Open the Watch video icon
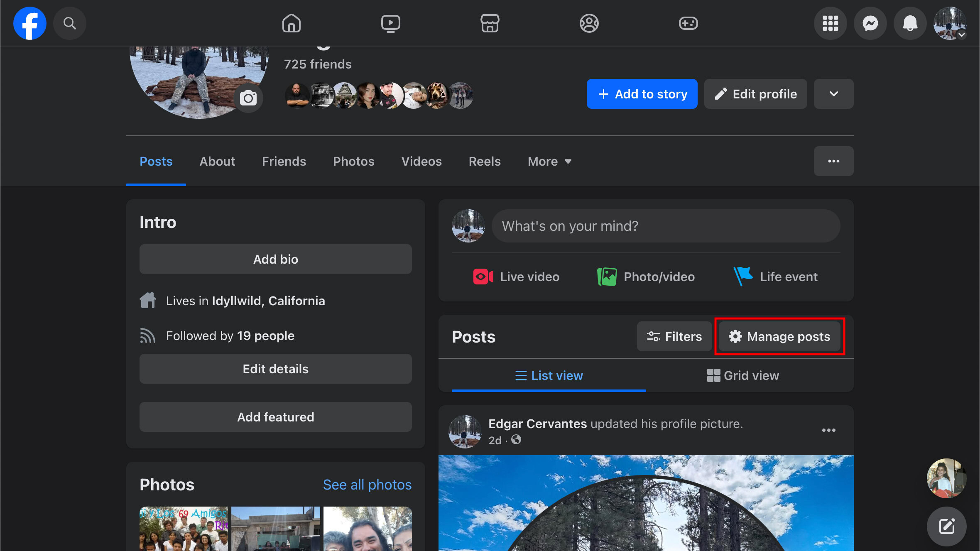Viewport: 980px width, 551px height. (x=390, y=23)
